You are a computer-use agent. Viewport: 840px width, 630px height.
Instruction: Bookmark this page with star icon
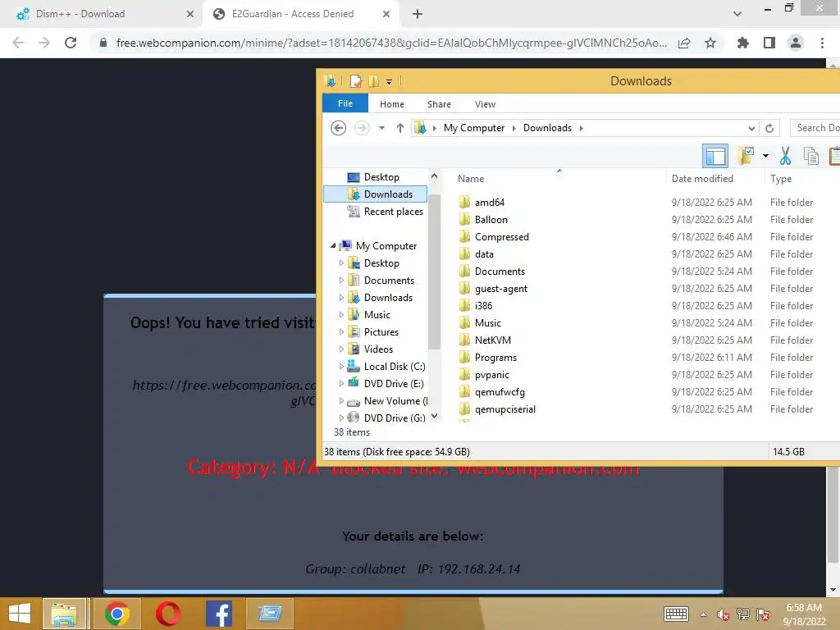(x=710, y=43)
